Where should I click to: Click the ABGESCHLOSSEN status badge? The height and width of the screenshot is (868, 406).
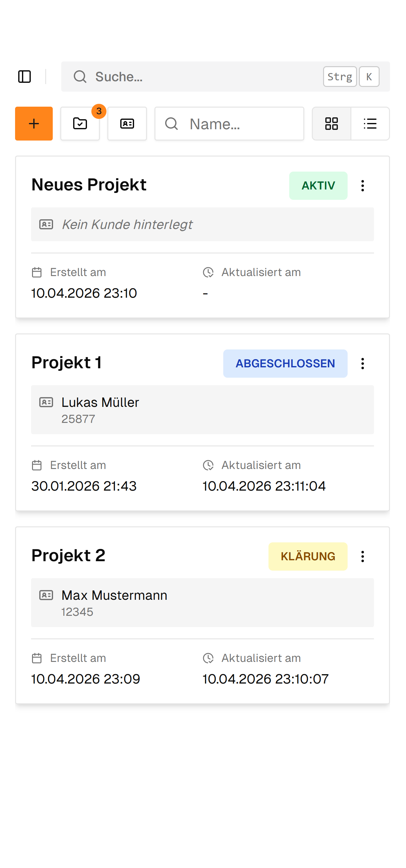point(285,364)
